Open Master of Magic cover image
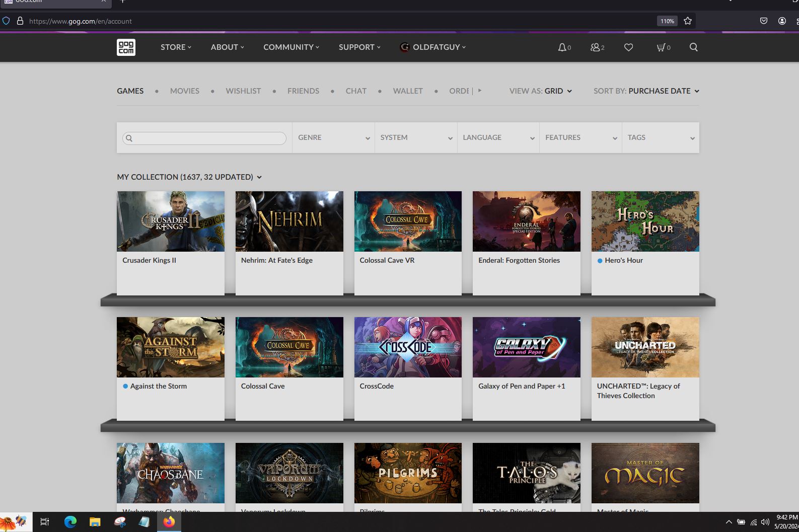This screenshot has width=799, height=532. pos(645,473)
